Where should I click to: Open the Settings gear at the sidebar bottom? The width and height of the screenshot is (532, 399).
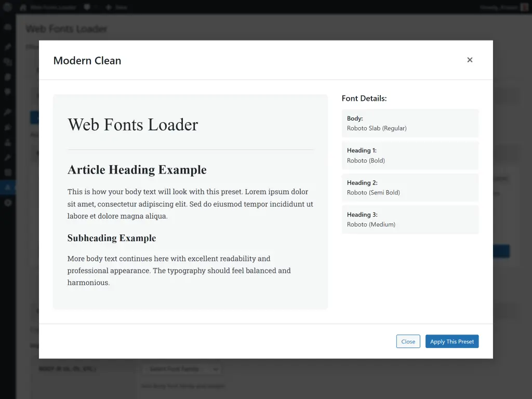[x=7, y=203]
